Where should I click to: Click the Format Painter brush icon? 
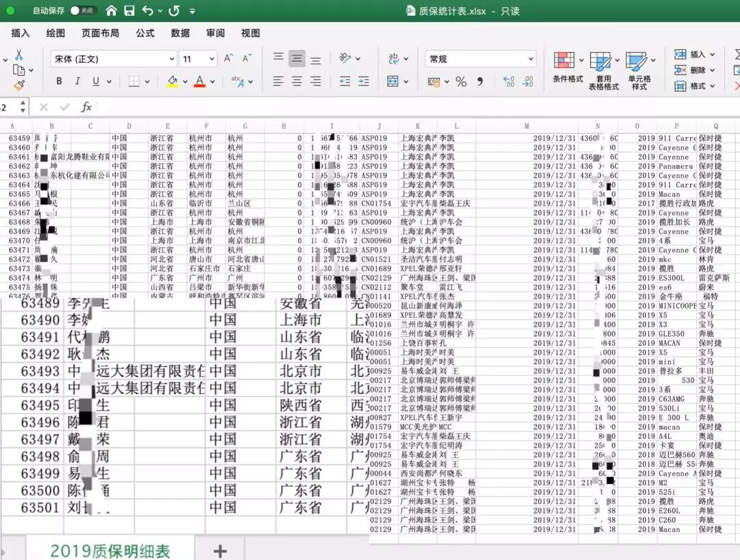point(19,86)
